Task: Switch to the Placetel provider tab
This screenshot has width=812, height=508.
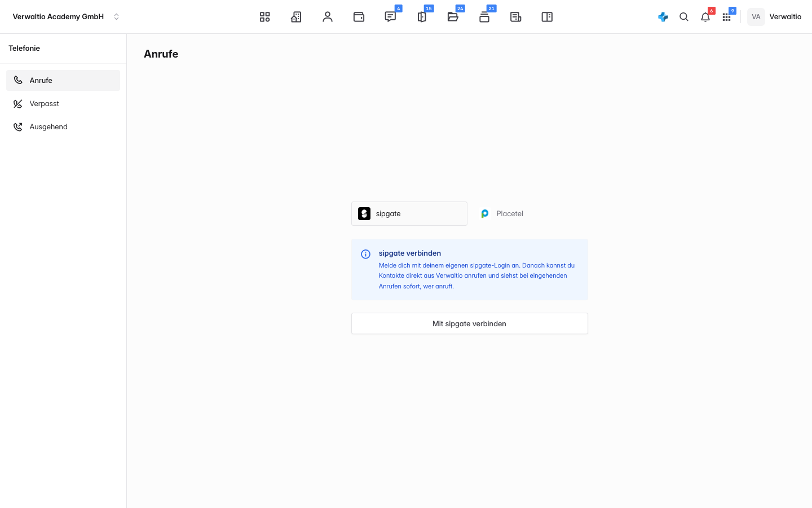Action: click(502, 213)
